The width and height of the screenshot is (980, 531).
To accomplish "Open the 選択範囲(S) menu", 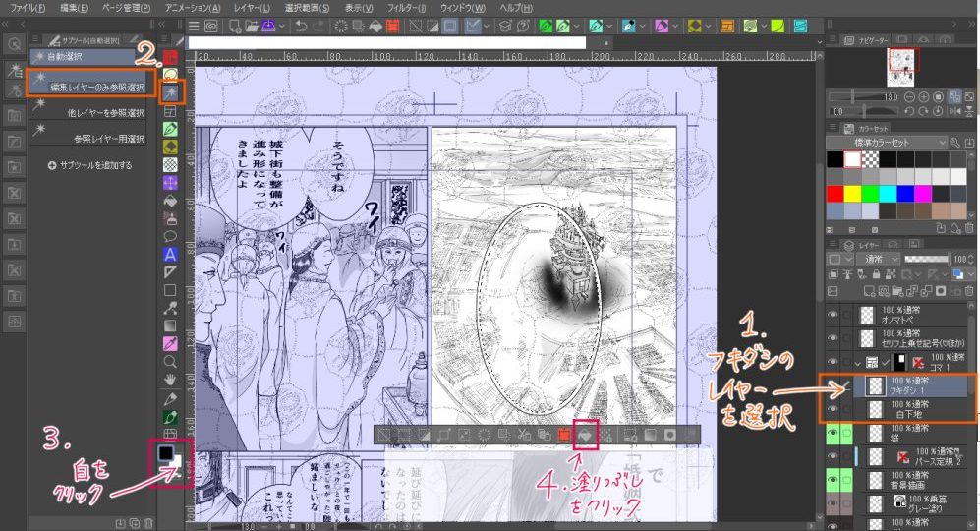I will tap(307, 8).
